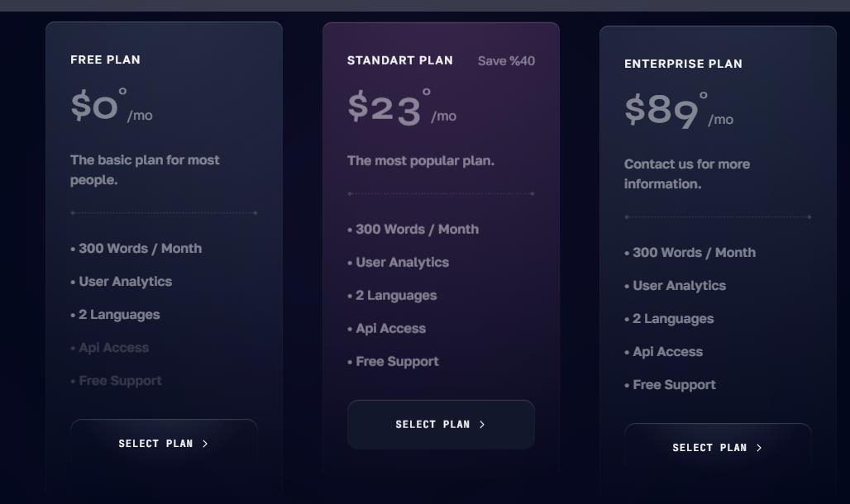
Task: Select the Free Plan button
Action: [x=164, y=444]
